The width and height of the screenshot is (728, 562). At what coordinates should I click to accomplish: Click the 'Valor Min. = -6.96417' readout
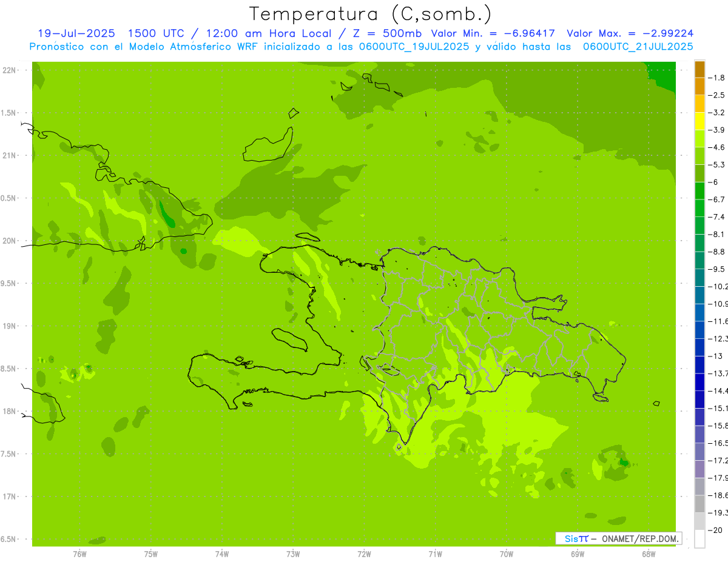[493, 33]
